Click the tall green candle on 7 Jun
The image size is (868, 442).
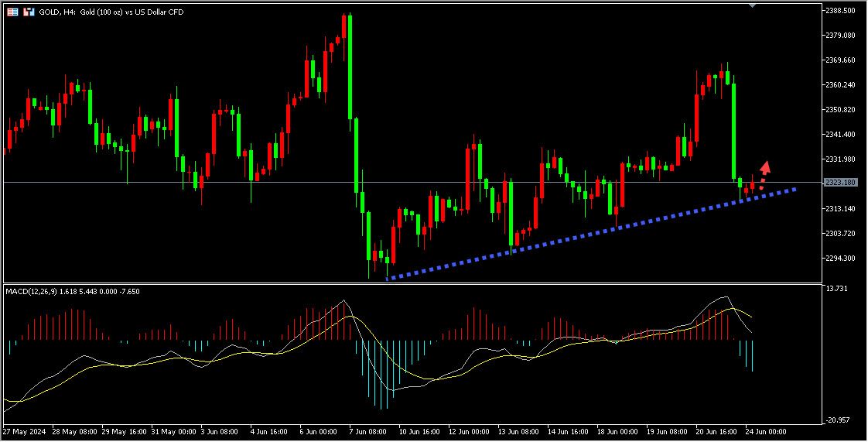[350, 70]
